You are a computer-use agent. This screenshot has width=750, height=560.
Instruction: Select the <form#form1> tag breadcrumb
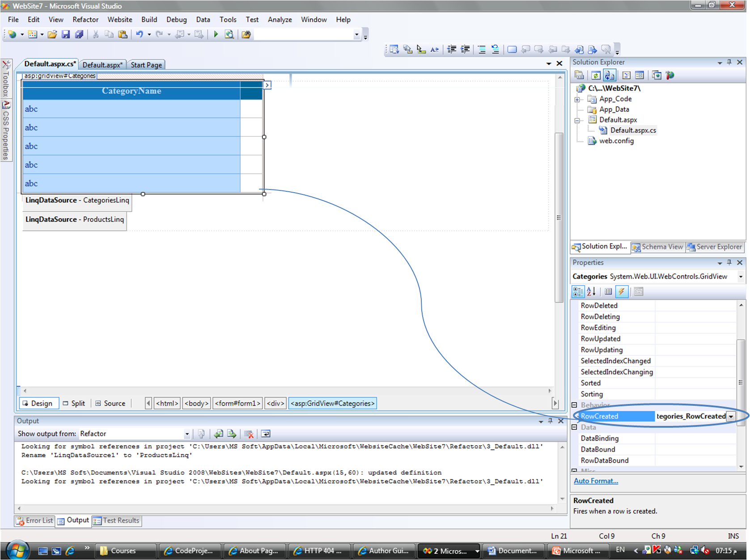point(237,404)
